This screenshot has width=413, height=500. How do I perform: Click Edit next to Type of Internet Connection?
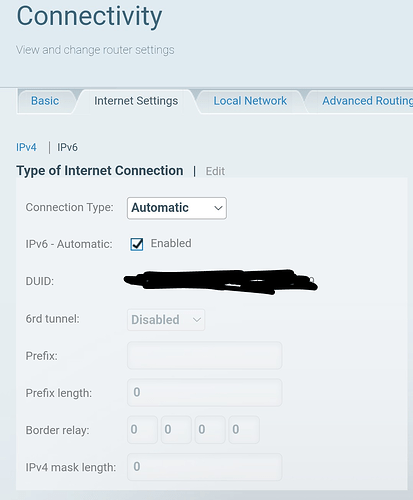point(215,171)
